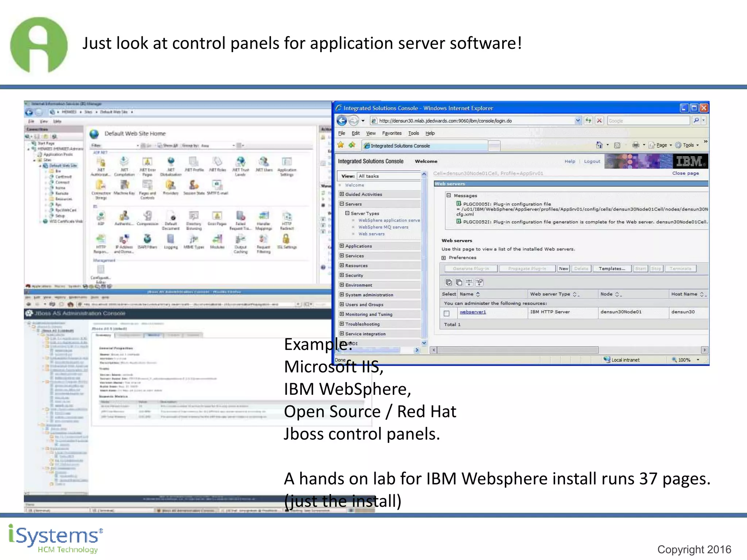Click the content pane horizontal scrollbar

click(x=518, y=350)
